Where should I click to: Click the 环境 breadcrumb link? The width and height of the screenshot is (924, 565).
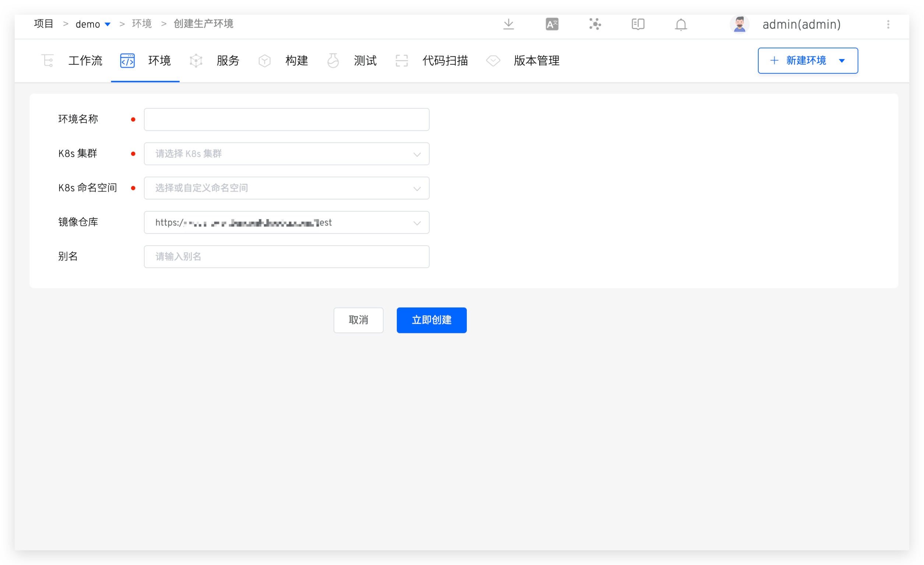[142, 24]
